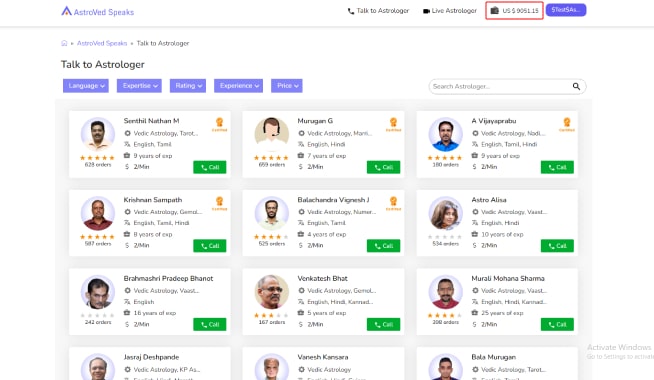The image size is (654, 380).
Task: Click certified badge on Murugan G card
Action: tap(393, 124)
